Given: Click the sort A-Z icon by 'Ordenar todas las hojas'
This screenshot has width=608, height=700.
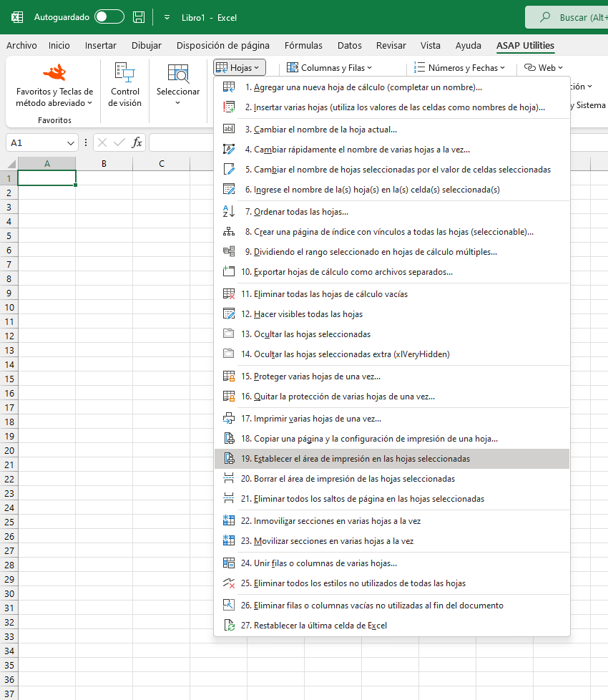Looking at the screenshot, I should pos(229,211).
